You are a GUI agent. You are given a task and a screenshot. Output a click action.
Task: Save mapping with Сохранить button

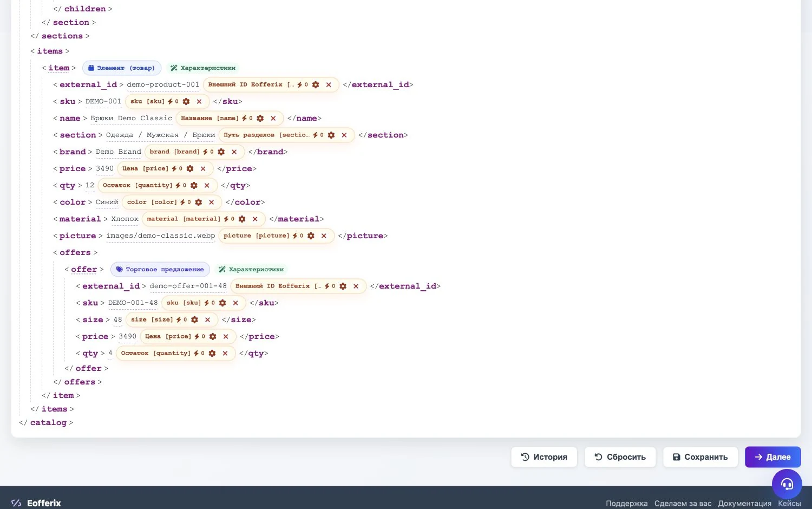(x=700, y=457)
